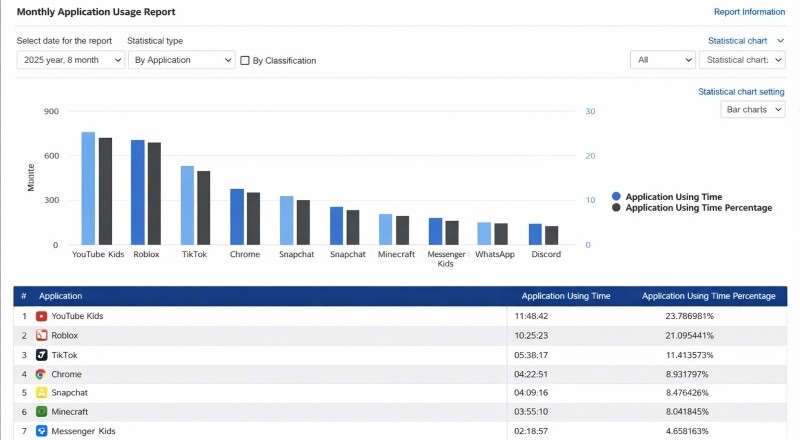Viewport: 800px width, 440px height.
Task: Open the Bar charts dropdown
Action: click(x=752, y=109)
